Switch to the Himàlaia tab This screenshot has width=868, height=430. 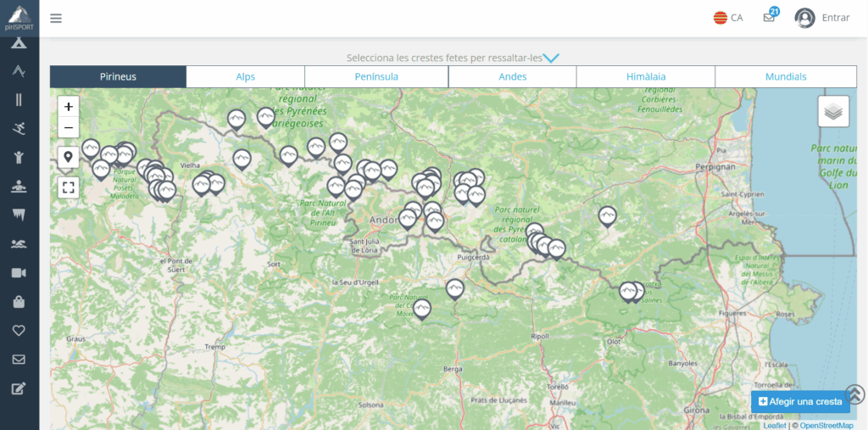(x=646, y=76)
